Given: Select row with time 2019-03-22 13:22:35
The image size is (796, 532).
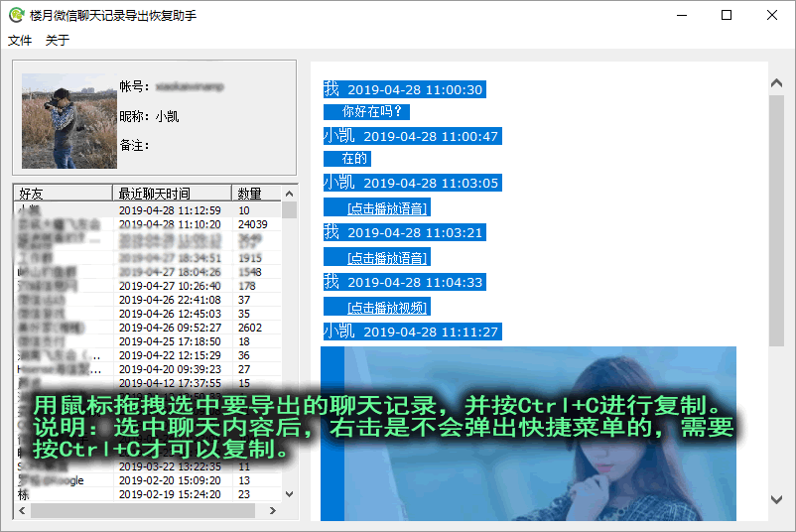Looking at the screenshot, I should tap(147, 466).
